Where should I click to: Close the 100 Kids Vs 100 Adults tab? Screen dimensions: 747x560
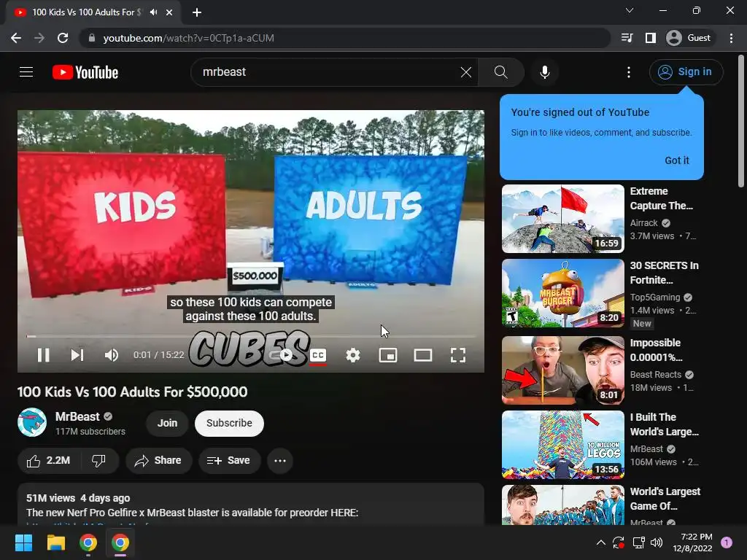(x=169, y=12)
